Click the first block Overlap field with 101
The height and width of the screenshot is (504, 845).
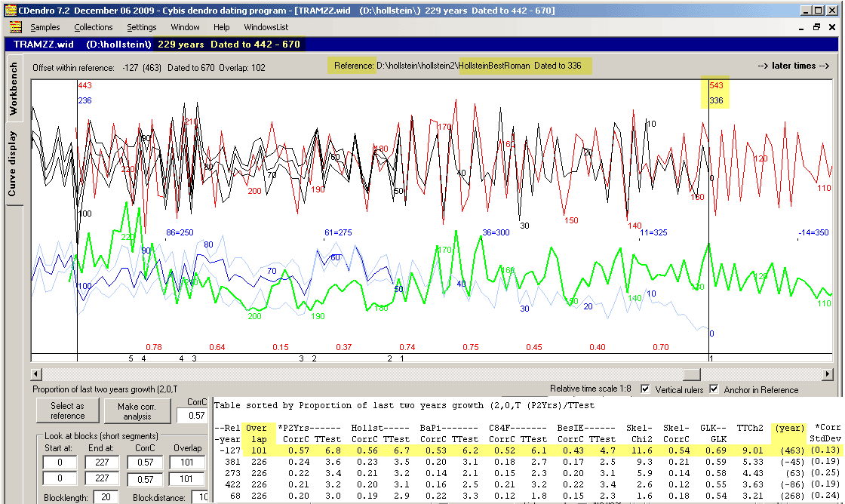pyautogui.click(x=187, y=463)
